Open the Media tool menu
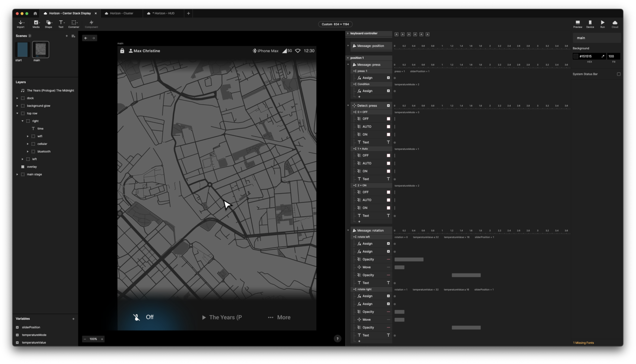The width and height of the screenshot is (636, 364). point(36,24)
